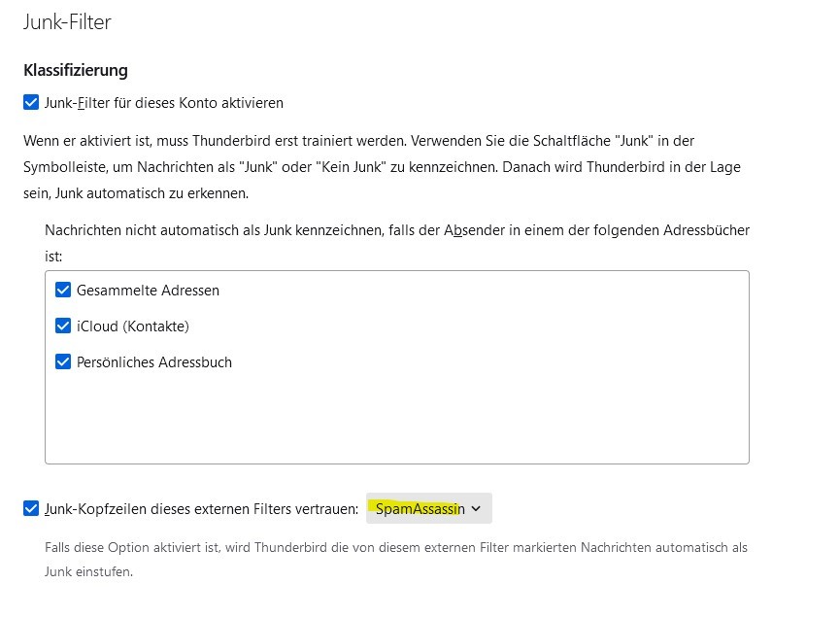Uncheck Persönliches Adressbuch in the list

tap(63, 362)
